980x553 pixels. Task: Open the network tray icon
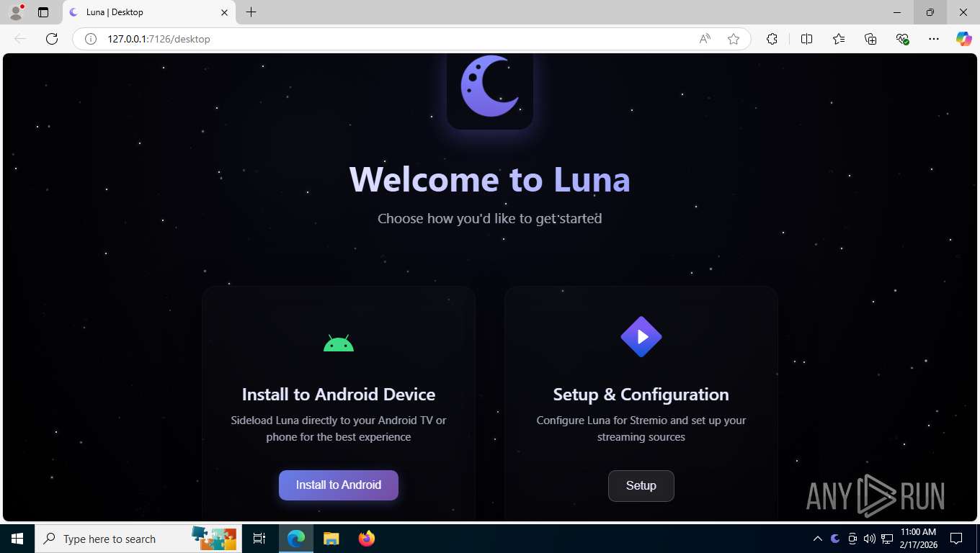(887, 539)
